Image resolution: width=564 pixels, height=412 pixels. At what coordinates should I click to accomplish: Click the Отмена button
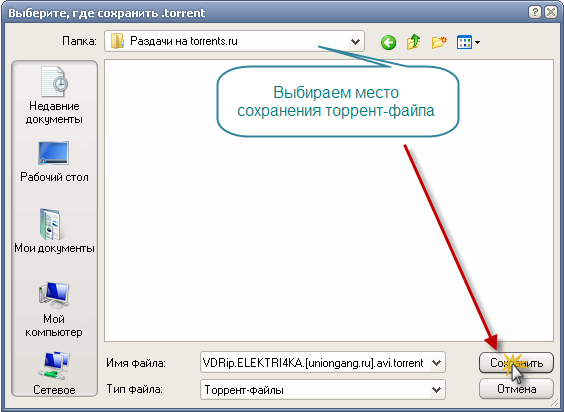click(x=516, y=389)
